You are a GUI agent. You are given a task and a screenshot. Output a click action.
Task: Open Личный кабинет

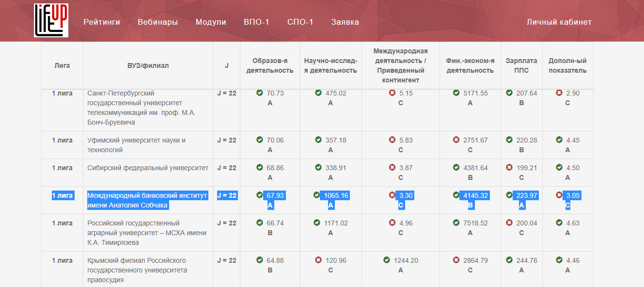559,22
